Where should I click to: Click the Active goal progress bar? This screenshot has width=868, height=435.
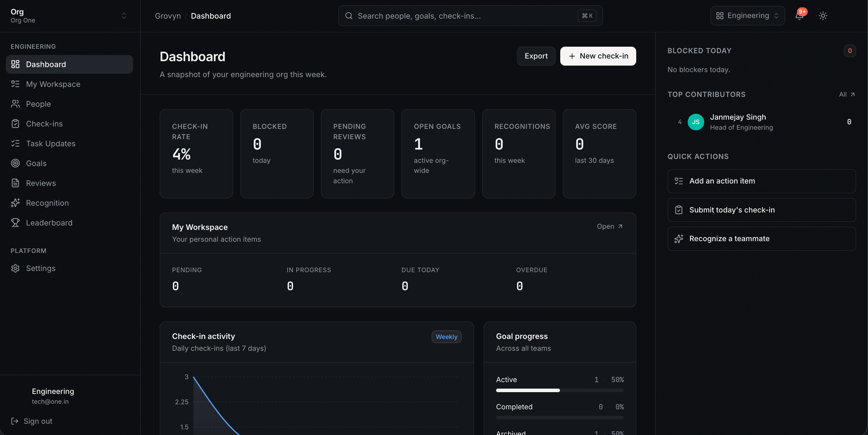(560, 391)
